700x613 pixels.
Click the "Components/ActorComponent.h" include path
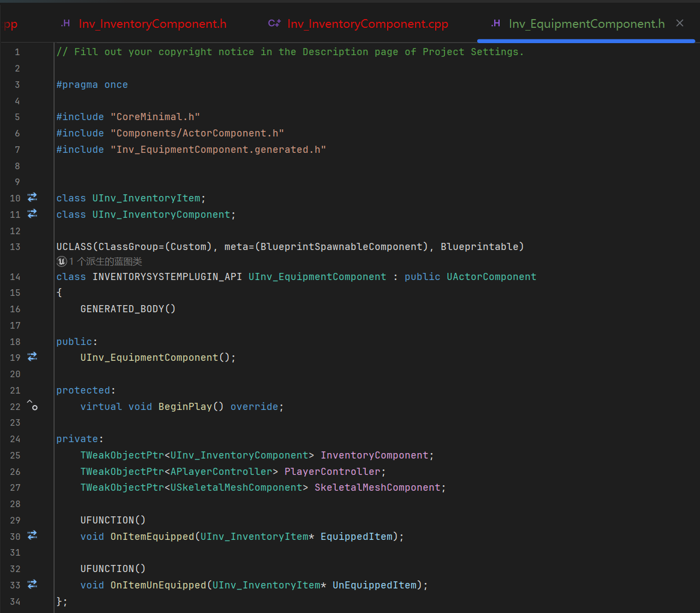tap(197, 133)
